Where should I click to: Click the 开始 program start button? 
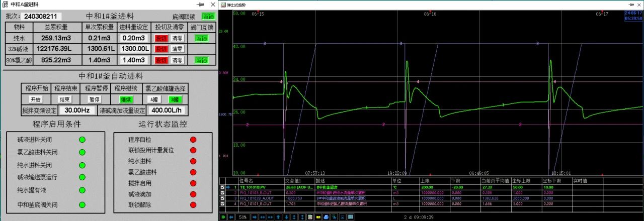coord(35,99)
